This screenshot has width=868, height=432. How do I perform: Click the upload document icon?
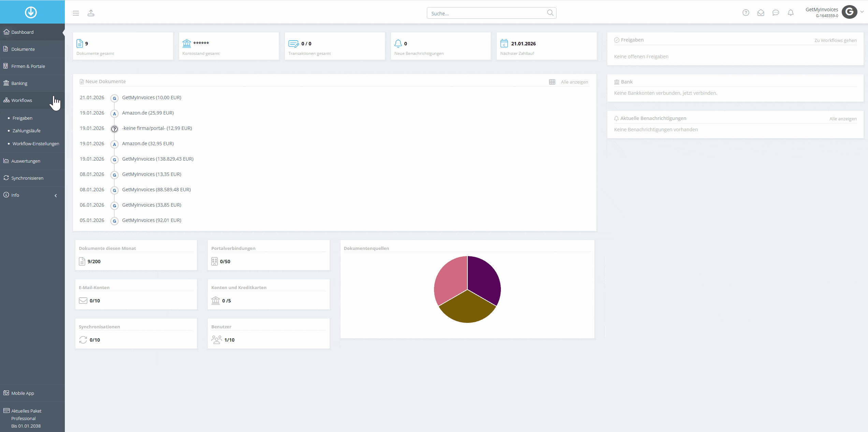91,13
